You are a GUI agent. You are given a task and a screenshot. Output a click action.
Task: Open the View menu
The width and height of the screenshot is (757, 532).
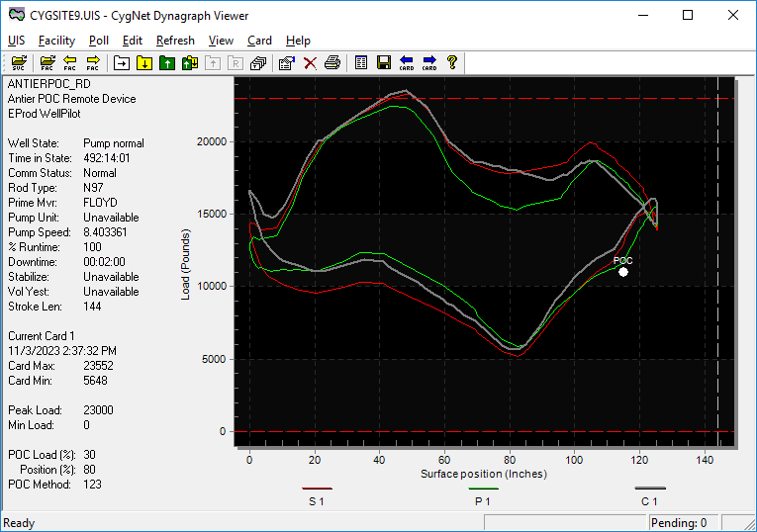coord(221,41)
